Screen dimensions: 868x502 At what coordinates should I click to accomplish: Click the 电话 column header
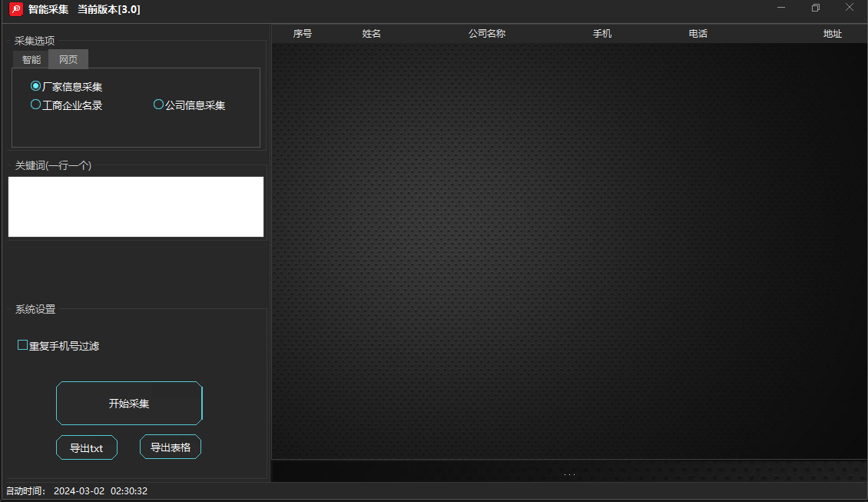698,34
